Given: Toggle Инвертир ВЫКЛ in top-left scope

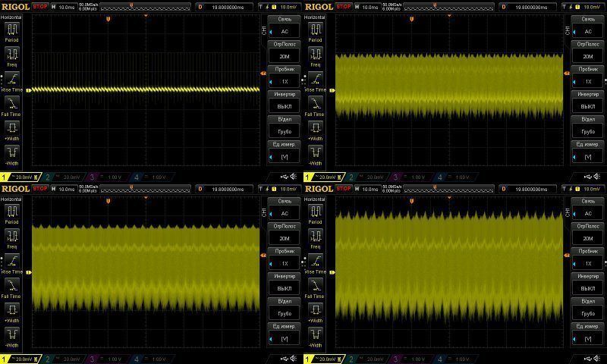Looking at the screenshot, I should click(284, 102).
